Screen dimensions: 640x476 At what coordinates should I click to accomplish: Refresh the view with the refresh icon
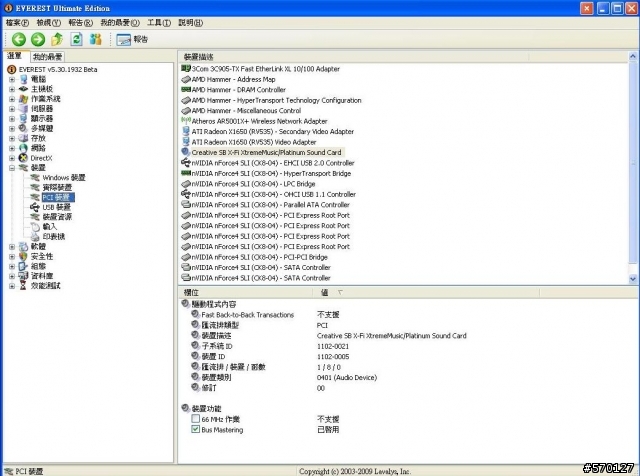76,40
